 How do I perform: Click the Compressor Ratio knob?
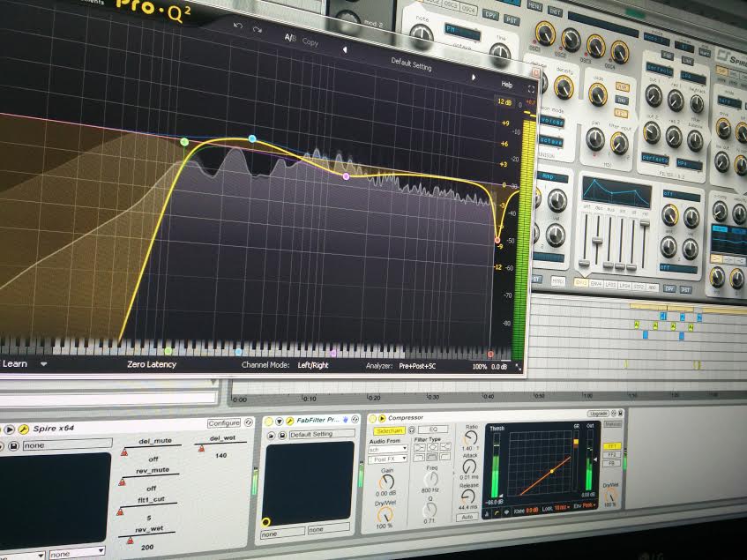(x=471, y=437)
